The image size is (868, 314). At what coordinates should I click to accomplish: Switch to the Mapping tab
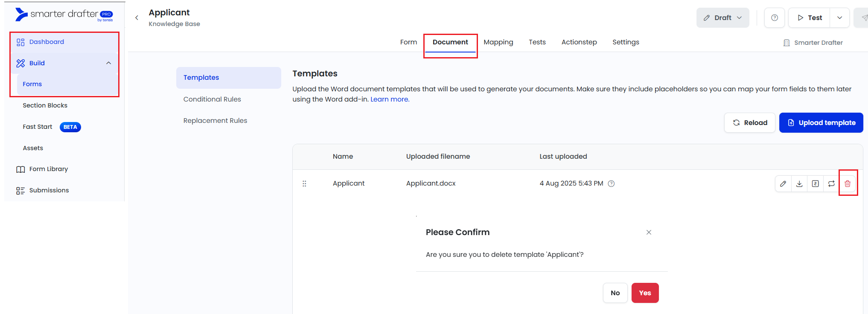click(x=498, y=42)
